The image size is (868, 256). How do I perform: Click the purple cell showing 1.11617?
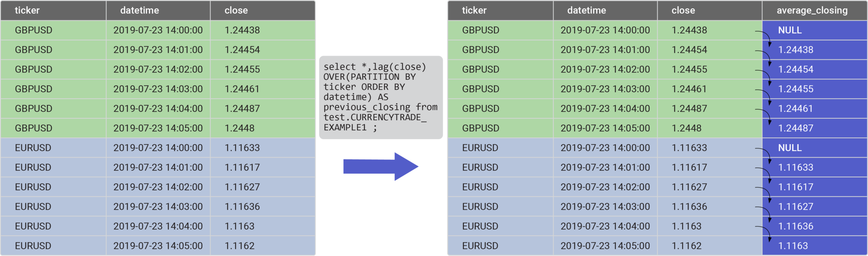815,187
